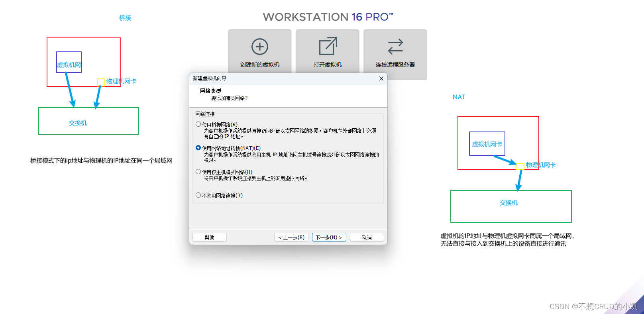The image size is (644, 314).
Task: Click the 打开虚拟机 label
Action: tap(328, 65)
